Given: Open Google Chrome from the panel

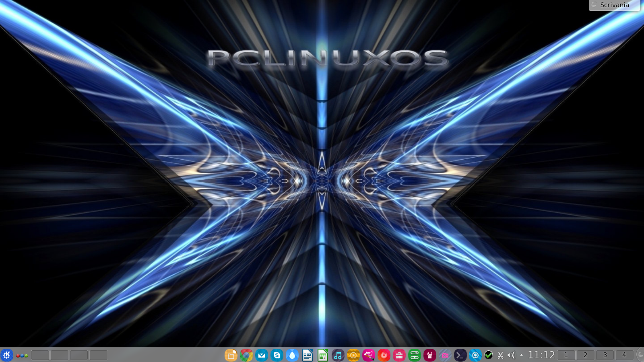Looking at the screenshot, I should pos(246,355).
